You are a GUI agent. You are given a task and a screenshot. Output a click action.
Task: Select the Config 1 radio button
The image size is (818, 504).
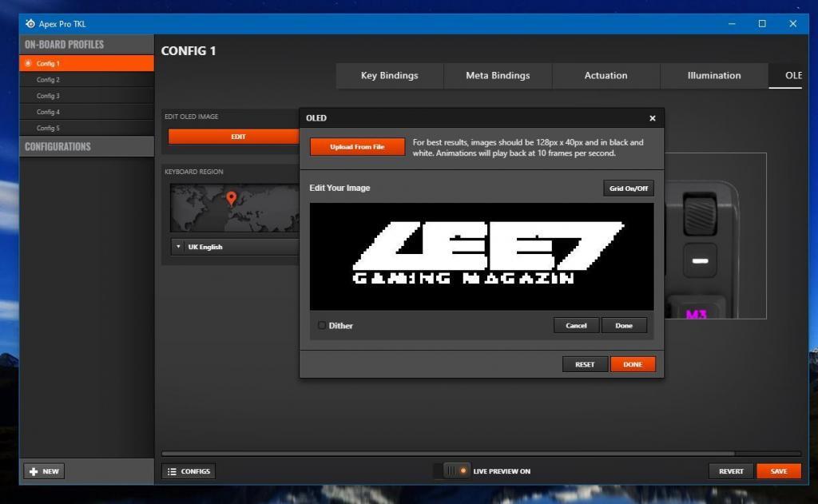[x=29, y=63]
